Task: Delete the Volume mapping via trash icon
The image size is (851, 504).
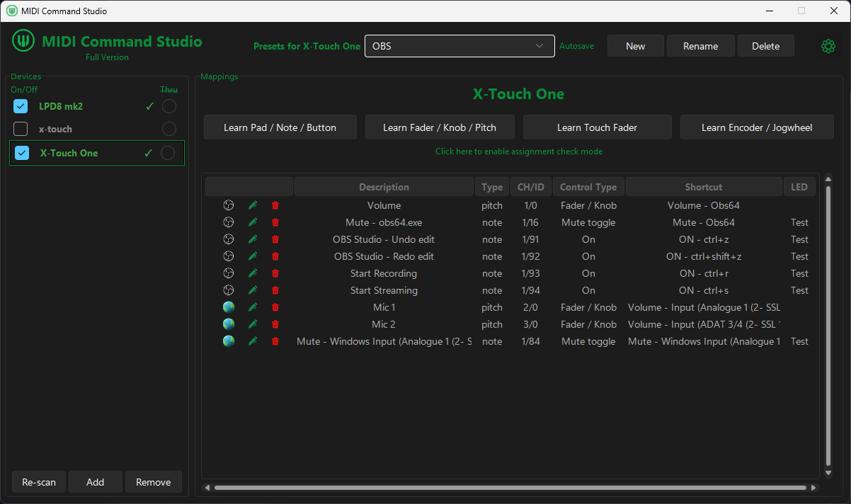Action: (275, 205)
